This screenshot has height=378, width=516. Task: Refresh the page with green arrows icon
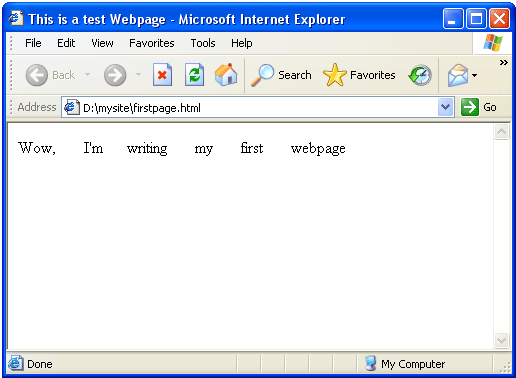[194, 75]
